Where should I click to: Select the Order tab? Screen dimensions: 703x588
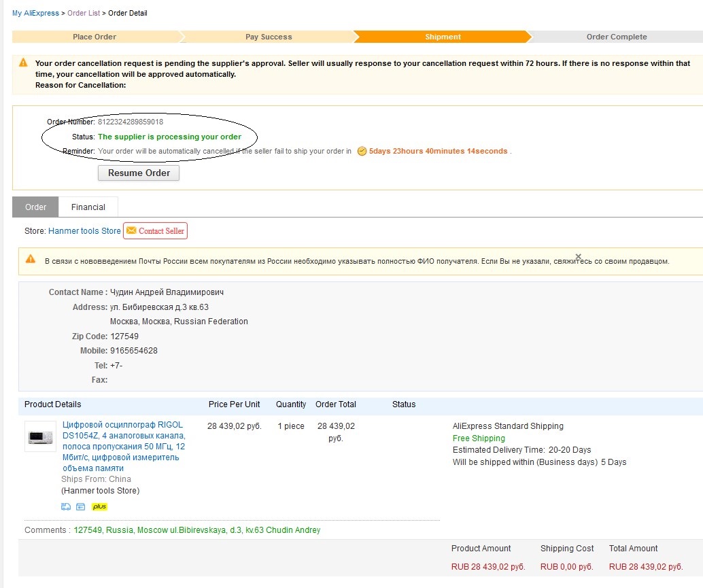pyautogui.click(x=36, y=207)
